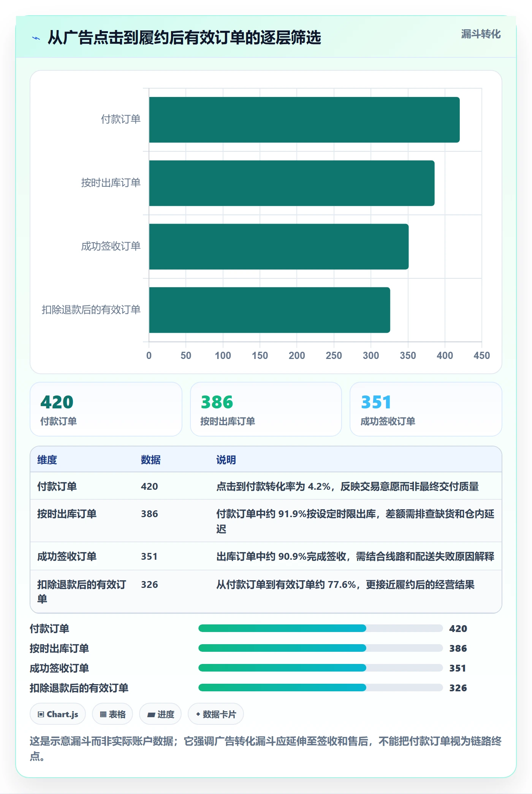The image size is (532, 794).
Task: Click the 扣除退款后的有效订单 progress bar
Action: coord(320,688)
